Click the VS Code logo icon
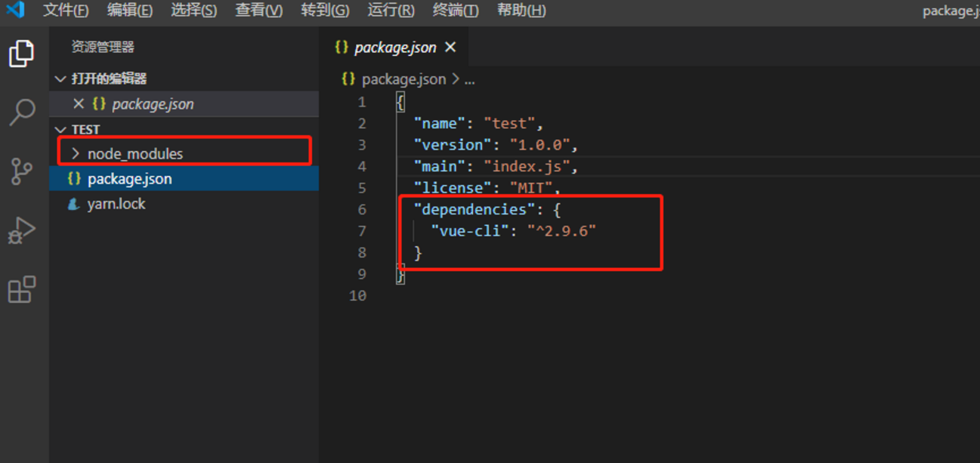The height and width of the screenshot is (463, 980). (15, 10)
